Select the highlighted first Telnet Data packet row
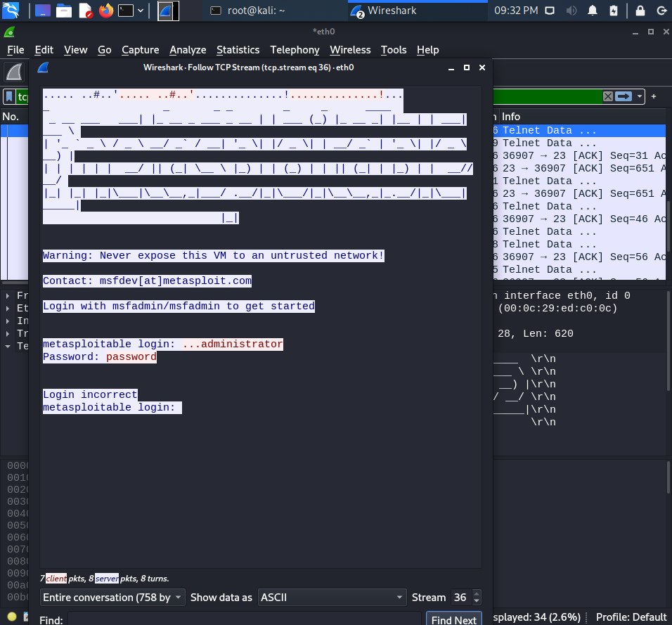This screenshot has width=672, height=625. pyautogui.click(x=579, y=130)
